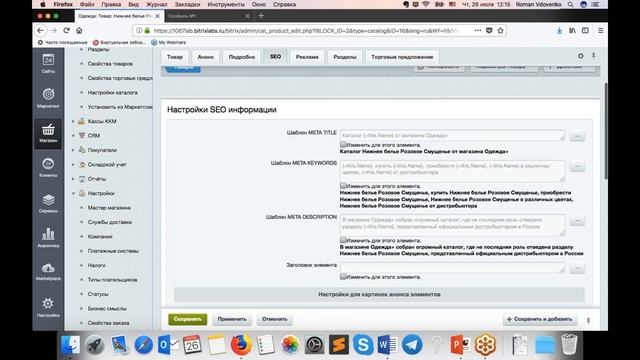Open template picker for META KEYWORDS
The image size is (640, 360).
point(577,166)
